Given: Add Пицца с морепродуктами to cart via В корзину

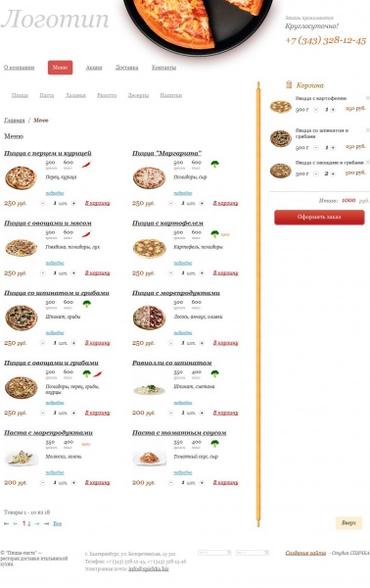Looking at the screenshot, I should 225,343.
